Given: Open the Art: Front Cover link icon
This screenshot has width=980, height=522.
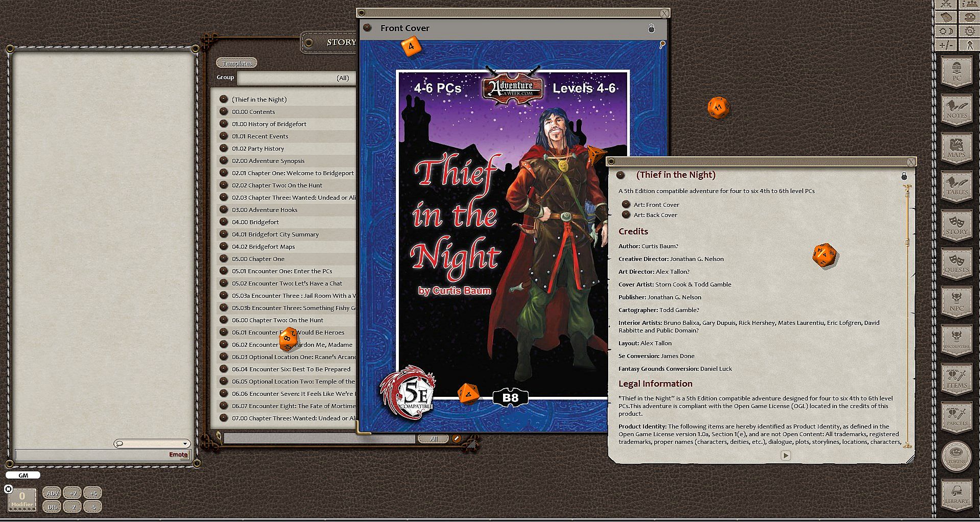Looking at the screenshot, I should (x=626, y=204).
